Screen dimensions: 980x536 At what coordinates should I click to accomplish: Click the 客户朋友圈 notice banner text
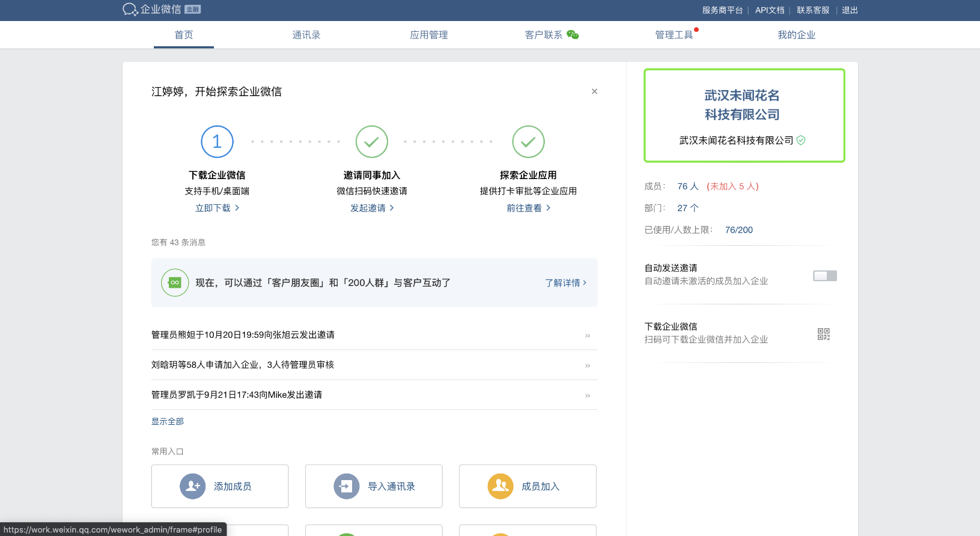(323, 282)
